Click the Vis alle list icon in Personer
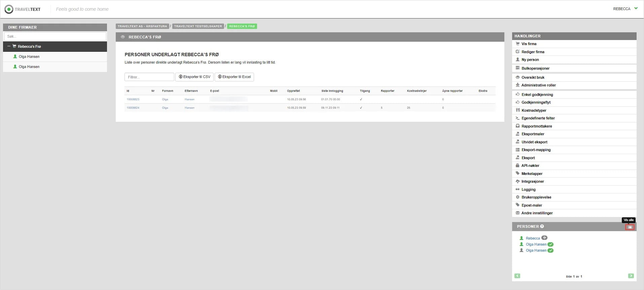The image size is (644, 290). (x=630, y=227)
